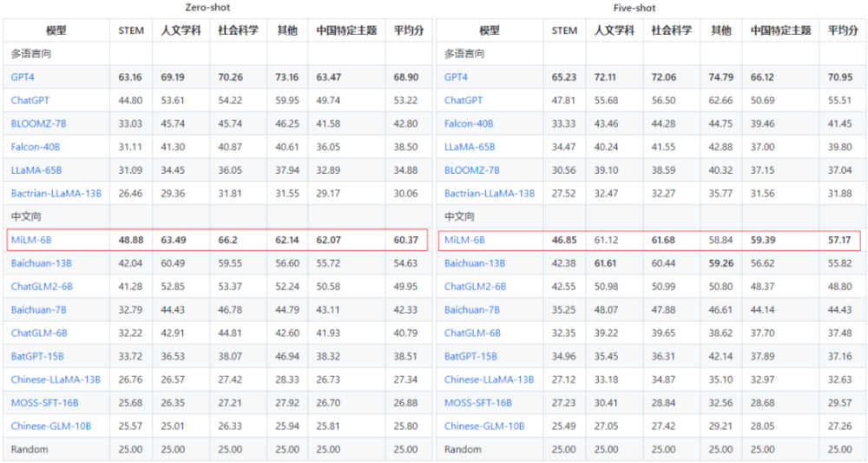Click 人文学科 header in Five-shot table

tap(615, 30)
